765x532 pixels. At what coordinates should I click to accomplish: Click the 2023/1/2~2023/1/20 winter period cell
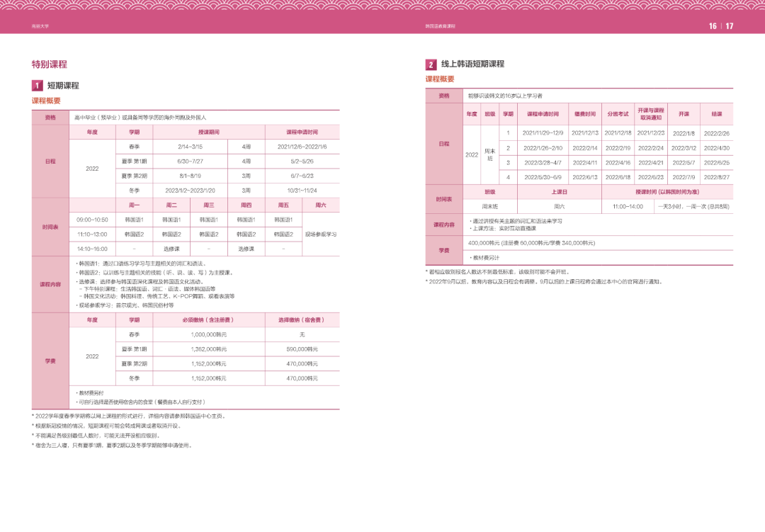pos(190,190)
